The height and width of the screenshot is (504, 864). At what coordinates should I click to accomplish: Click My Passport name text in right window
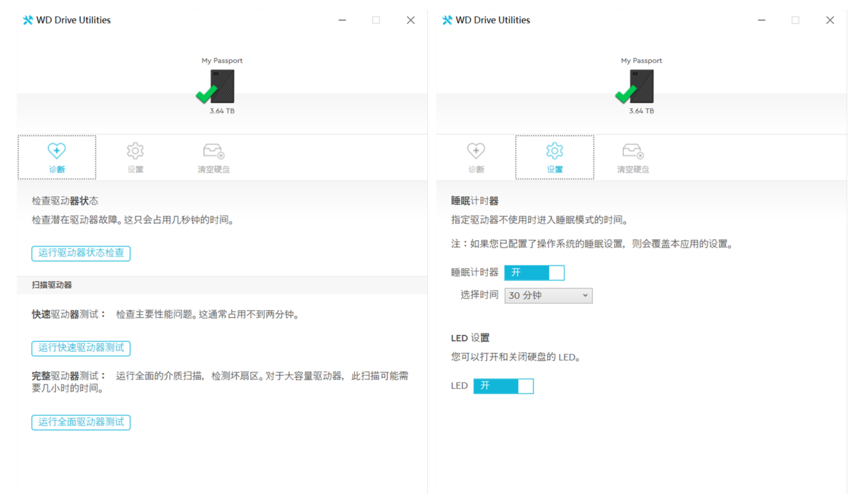coord(641,60)
